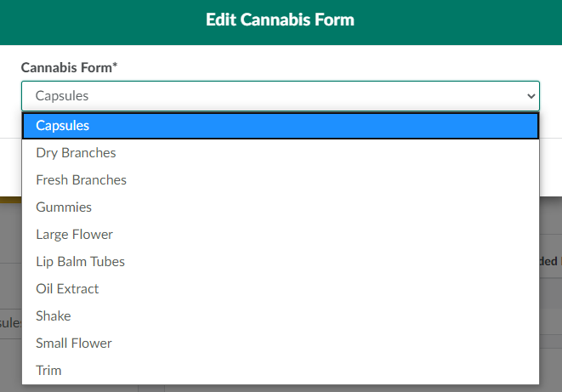Click the partially hidden table cell at left edge
Screen dimensions: 562x392
pos(10,323)
